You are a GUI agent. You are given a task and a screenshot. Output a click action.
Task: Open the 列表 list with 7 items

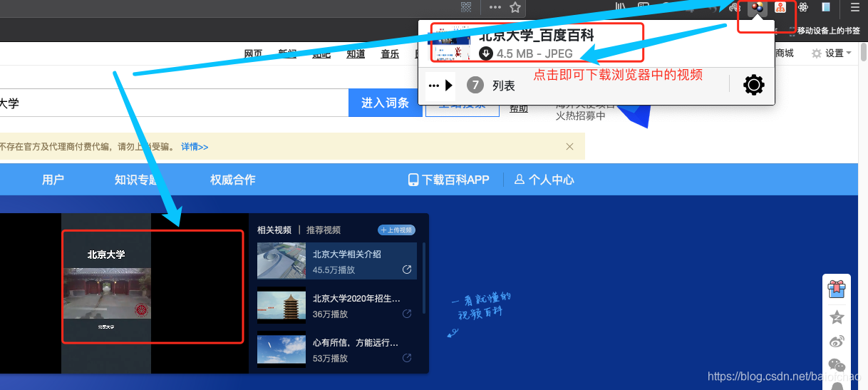tap(491, 86)
